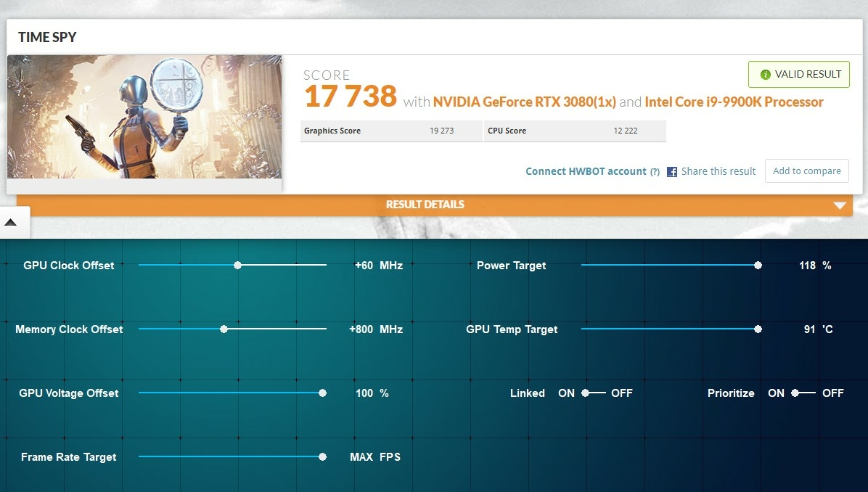
Task: Click the Graphics Score label
Action: (x=332, y=131)
